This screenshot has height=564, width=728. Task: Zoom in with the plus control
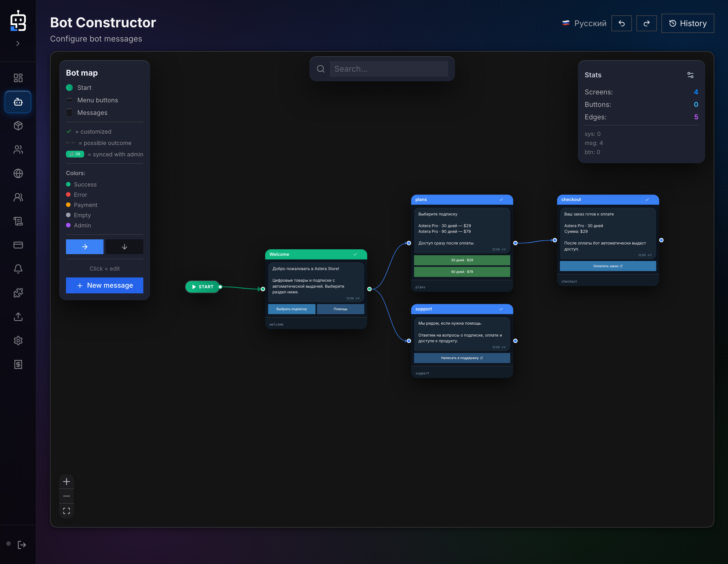point(66,482)
